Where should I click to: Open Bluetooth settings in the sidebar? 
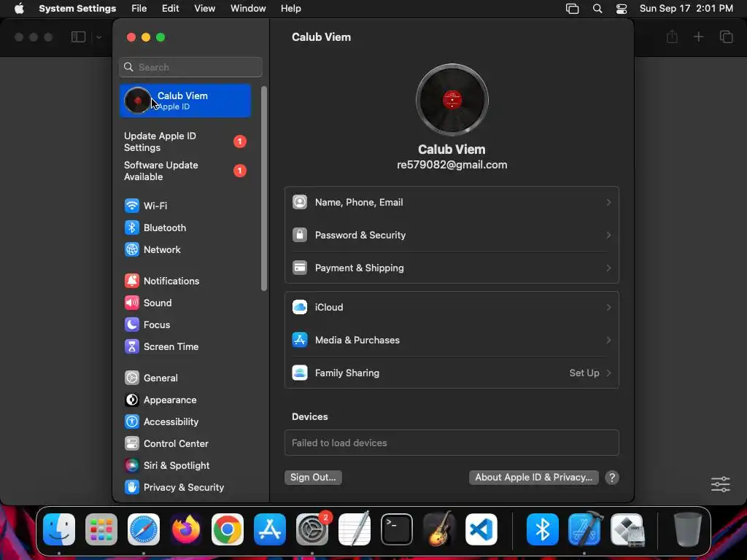pos(185,227)
